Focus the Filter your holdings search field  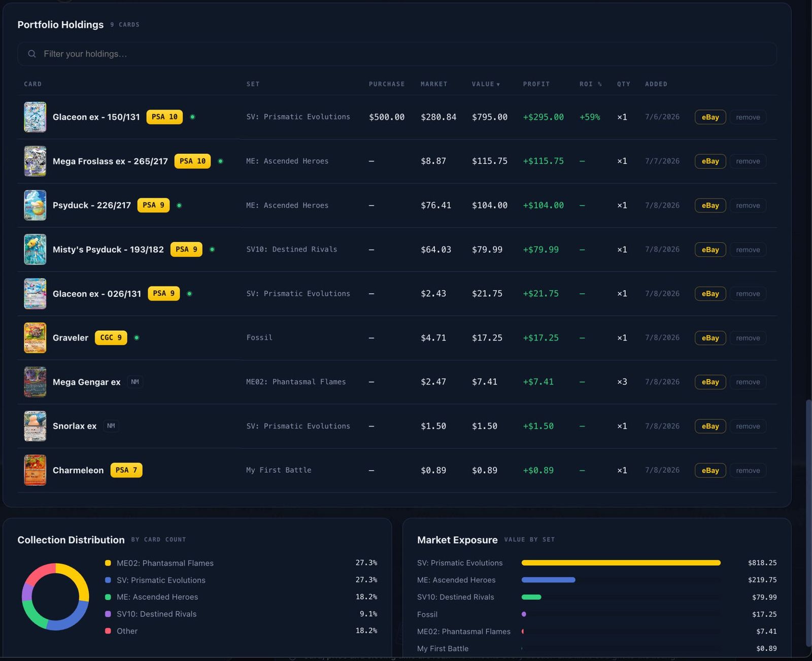pos(397,54)
